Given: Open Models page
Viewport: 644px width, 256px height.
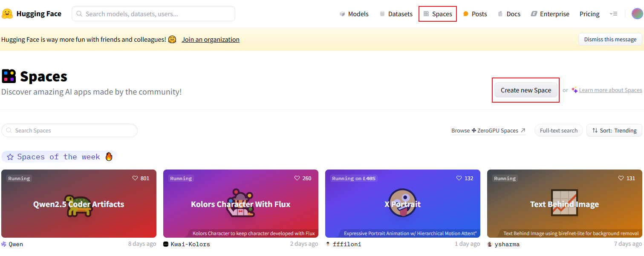Looking at the screenshot, I should [x=354, y=14].
